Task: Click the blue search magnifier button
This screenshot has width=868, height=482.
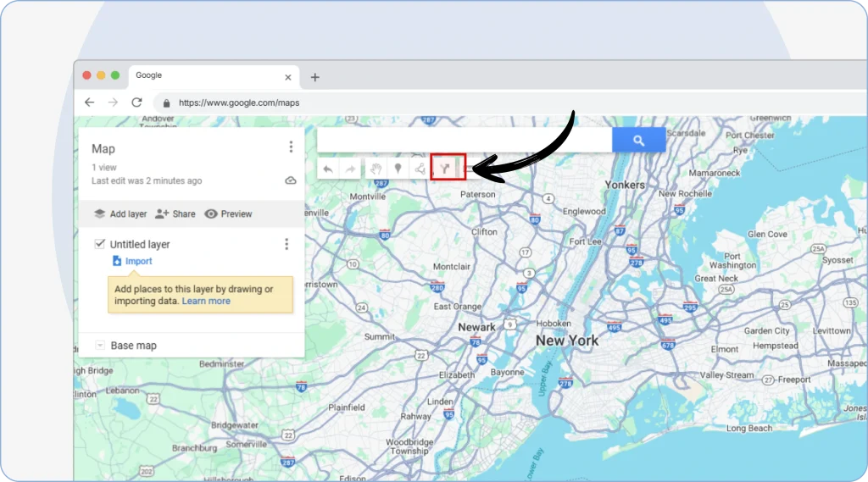Action: click(x=639, y=141)
